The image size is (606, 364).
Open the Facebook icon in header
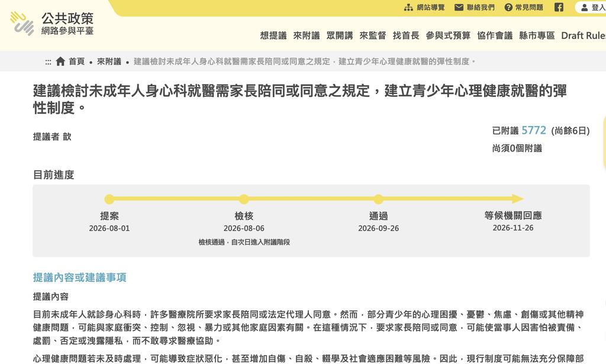(559, 7)
